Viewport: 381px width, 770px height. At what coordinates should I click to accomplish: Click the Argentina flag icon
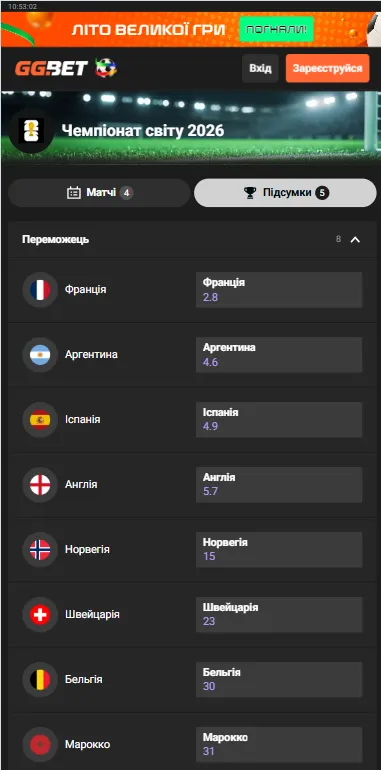click(x=40, y=355)
